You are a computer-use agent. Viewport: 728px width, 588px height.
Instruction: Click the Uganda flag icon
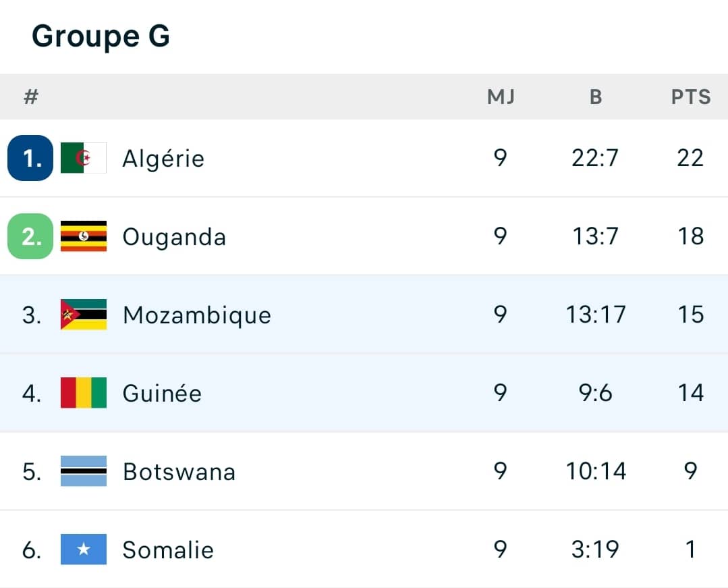click(84, 236)
